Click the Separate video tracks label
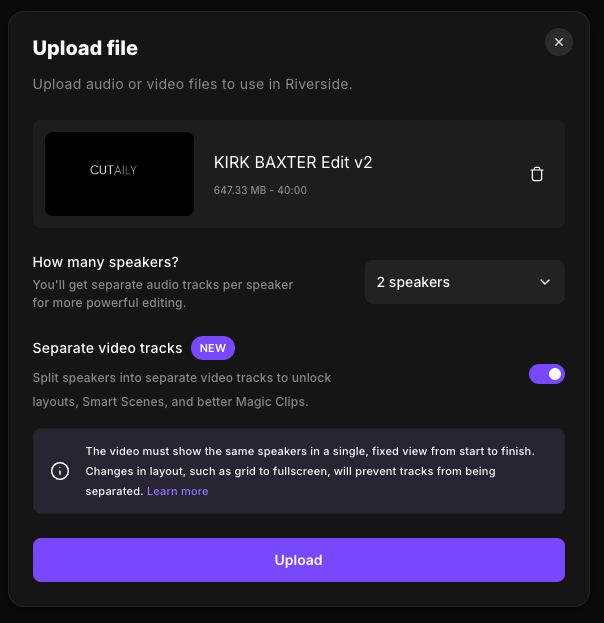Viewport: 604px width, 623px height. click(108, 348)
